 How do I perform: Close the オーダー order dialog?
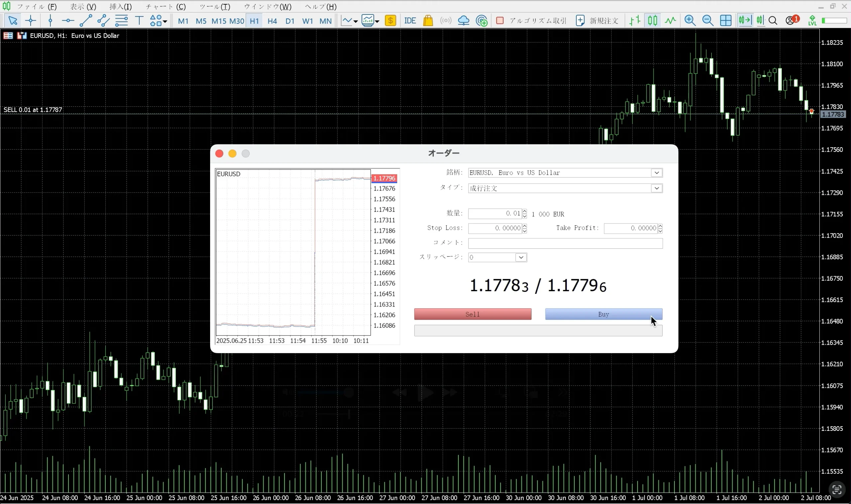click(219, 154)
